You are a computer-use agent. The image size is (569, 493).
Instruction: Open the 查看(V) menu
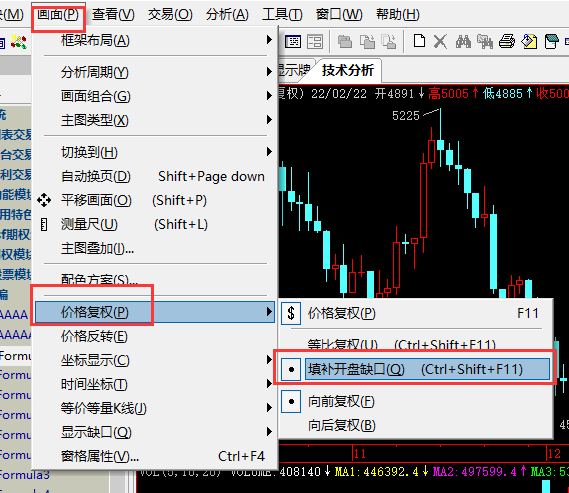coord(113,15)
